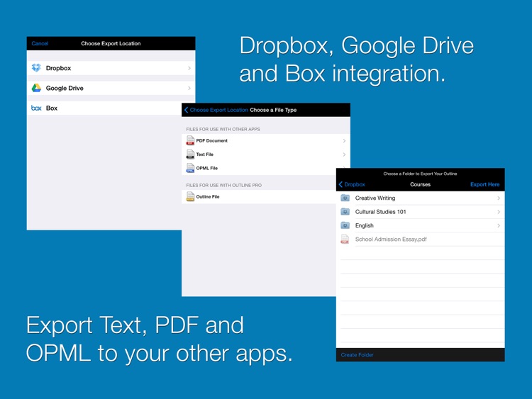The image size is (532, 399).
Task: Click the School Admission Essay PDF icon
Action: tap(345, 239)
